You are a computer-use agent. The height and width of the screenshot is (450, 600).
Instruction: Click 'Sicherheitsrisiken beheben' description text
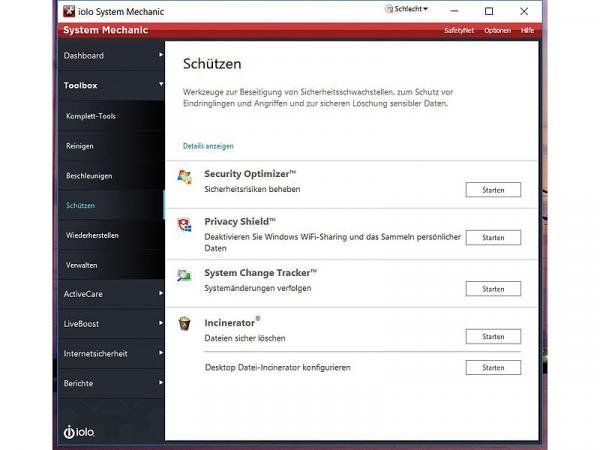pyautogui.click(x=252, y=189)
